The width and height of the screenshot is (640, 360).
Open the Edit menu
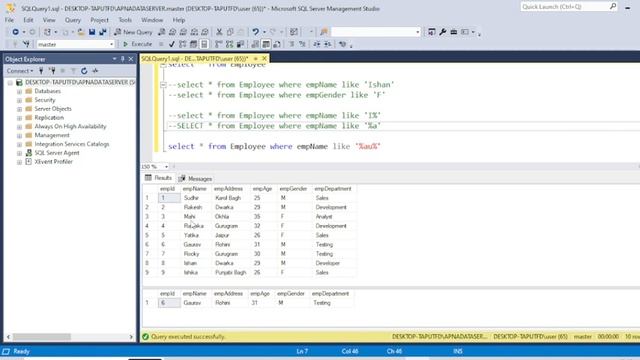point(28,20)
